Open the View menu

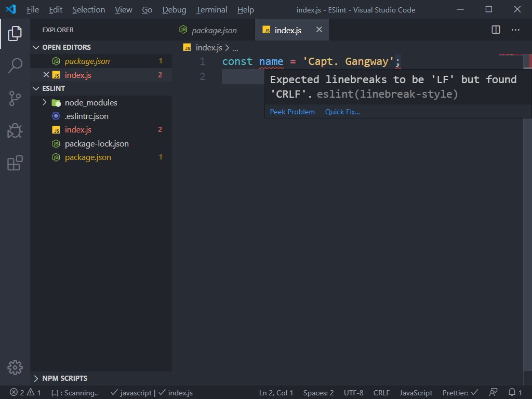pyautogui.click(x=123, y=10)
